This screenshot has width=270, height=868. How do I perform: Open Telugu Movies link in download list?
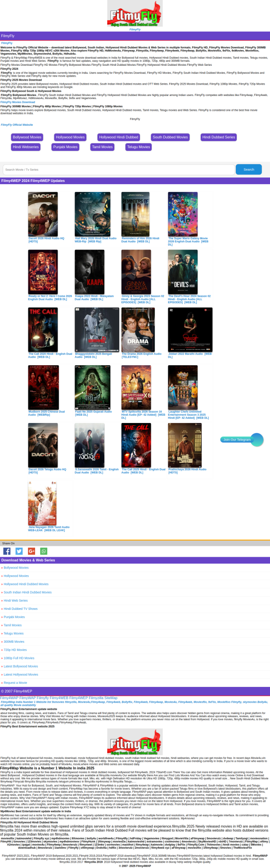click(x=13, y=633)
